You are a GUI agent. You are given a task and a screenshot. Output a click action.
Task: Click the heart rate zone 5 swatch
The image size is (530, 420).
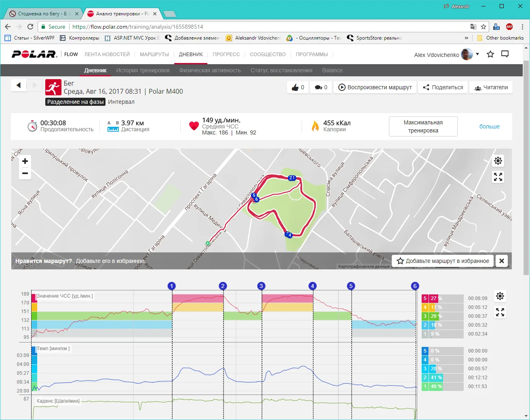pos(425,298)
